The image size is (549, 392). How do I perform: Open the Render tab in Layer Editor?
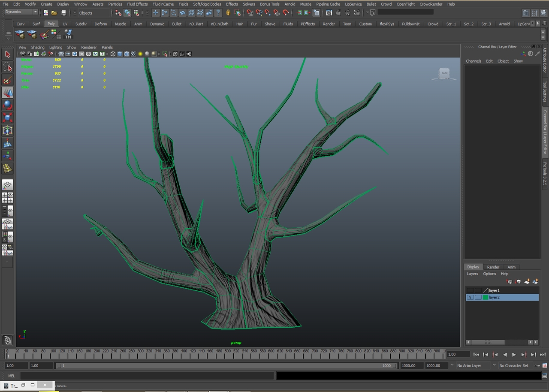click(x=493, y=267)
